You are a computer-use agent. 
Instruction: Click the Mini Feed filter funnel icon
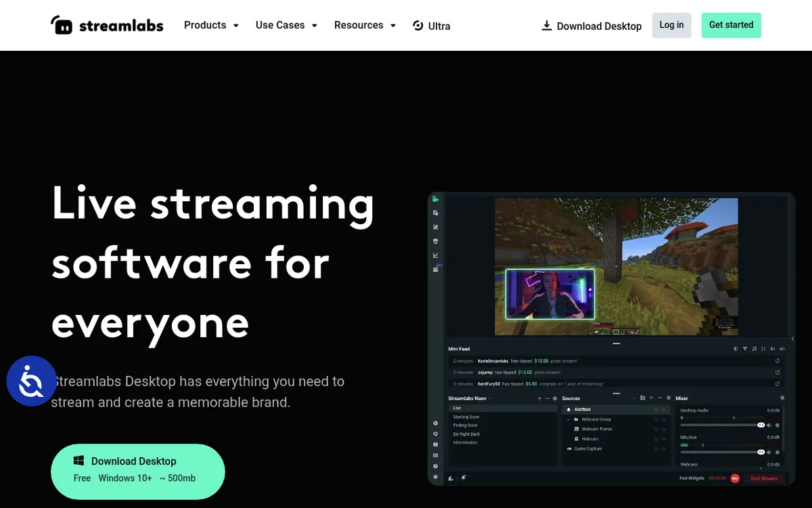(x=745, y=349)
